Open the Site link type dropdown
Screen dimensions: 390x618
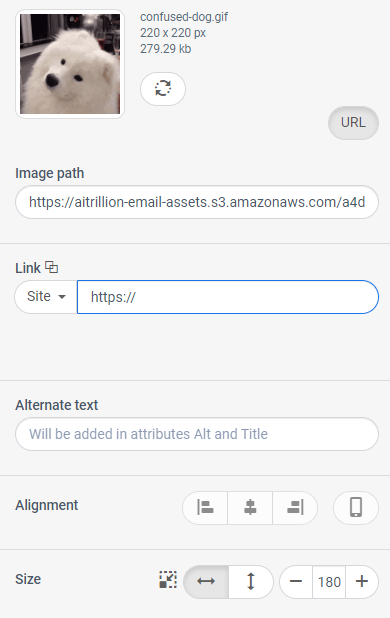point(46,297)
